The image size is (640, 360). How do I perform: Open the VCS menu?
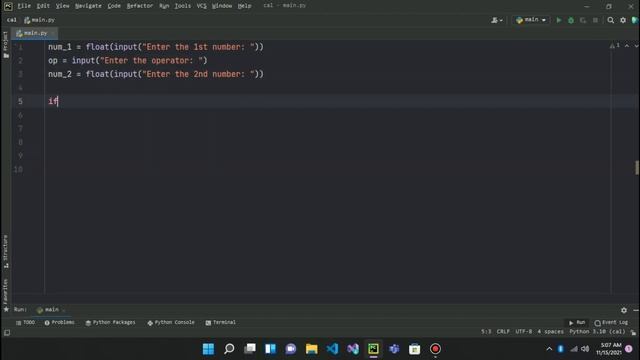point(202,6)
